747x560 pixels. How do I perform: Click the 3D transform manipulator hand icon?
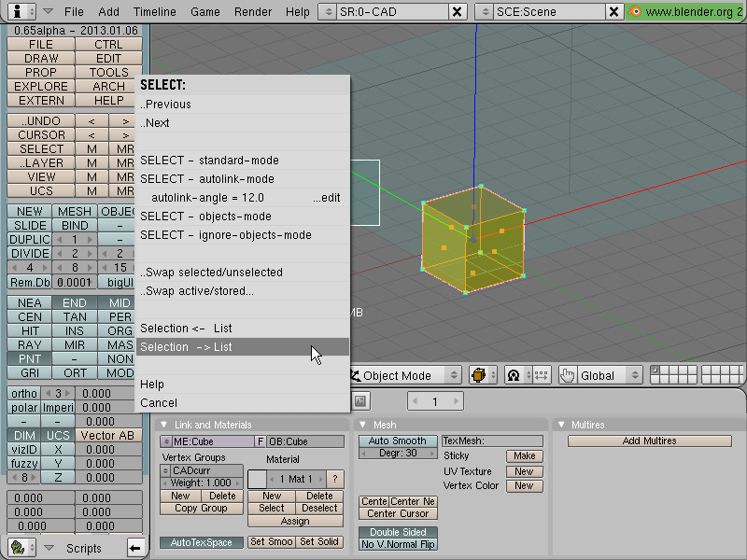(x=567, y=375)
